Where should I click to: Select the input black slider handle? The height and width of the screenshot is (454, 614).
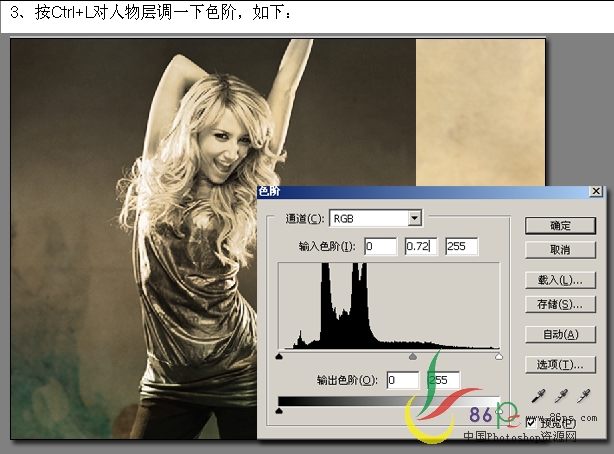pyautogui.click(x=279, y=356)
